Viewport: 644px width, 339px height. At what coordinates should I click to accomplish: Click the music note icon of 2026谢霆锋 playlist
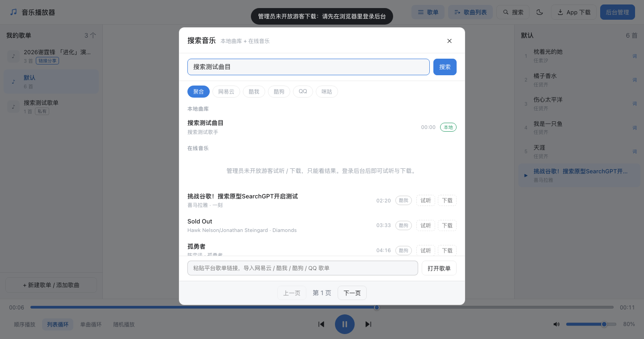(13, 56)
